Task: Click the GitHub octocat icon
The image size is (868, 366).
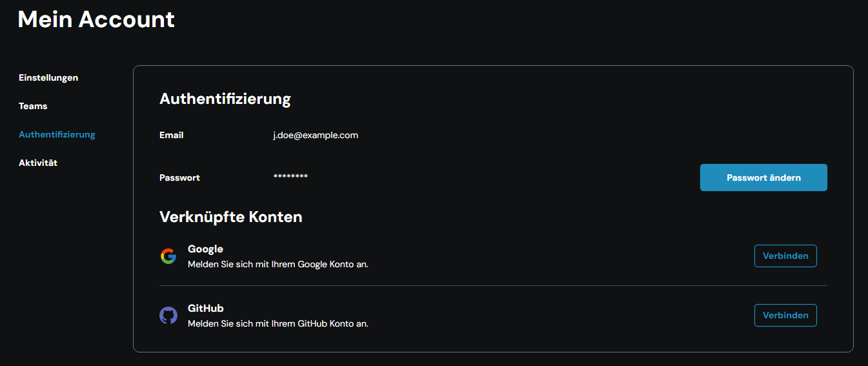Action: 168,316
